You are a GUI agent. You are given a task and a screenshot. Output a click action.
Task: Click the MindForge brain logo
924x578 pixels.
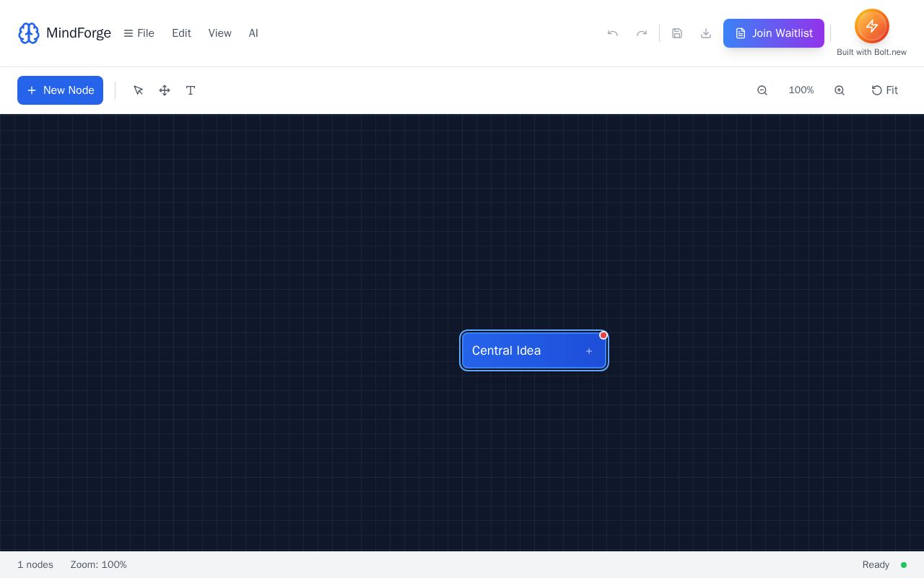coord(29,33)
